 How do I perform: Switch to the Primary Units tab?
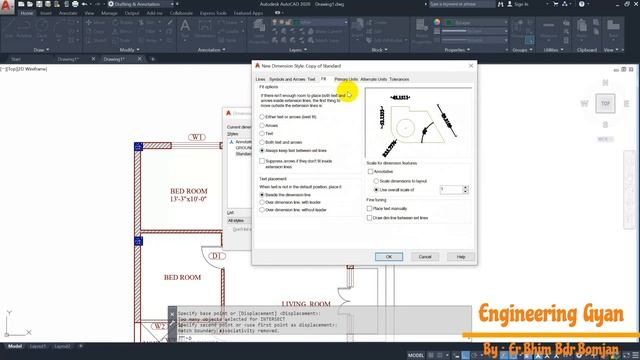pyautogui.click(x=346, y=79)
